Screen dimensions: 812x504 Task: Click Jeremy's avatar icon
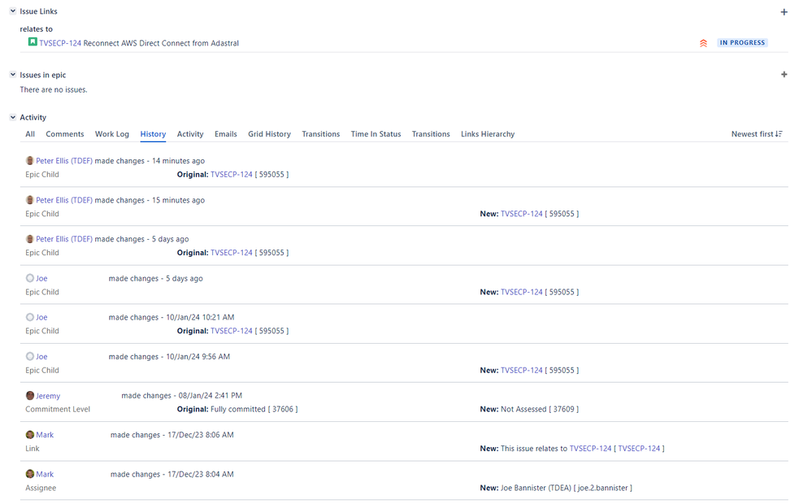tap(30, 396)
